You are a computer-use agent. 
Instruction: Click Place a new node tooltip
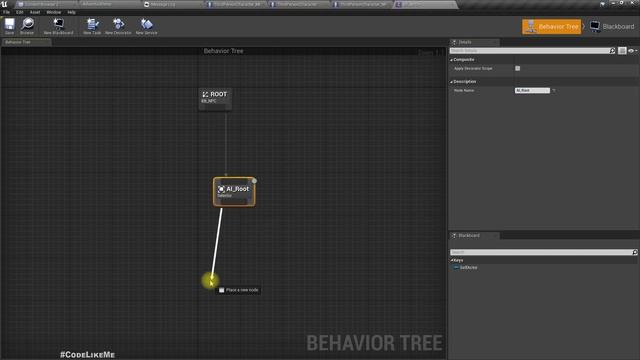coord(238,290)
